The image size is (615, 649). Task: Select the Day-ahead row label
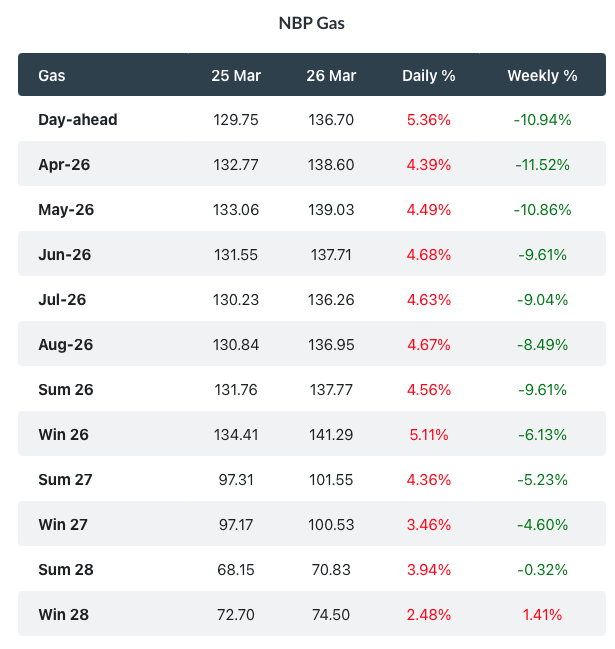78,120
